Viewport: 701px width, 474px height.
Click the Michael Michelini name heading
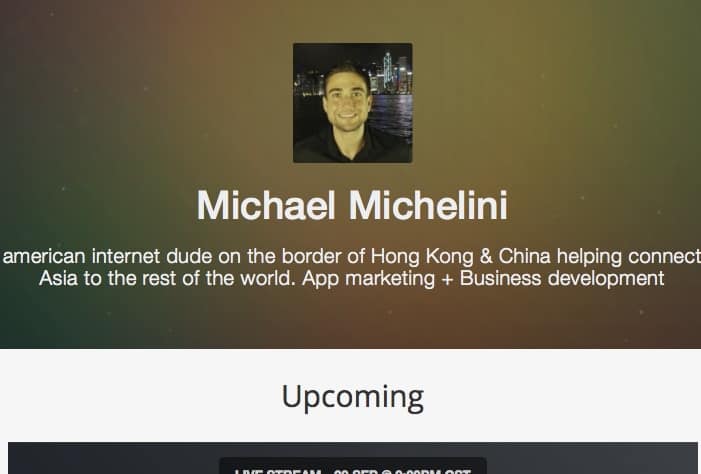[352, 205]
